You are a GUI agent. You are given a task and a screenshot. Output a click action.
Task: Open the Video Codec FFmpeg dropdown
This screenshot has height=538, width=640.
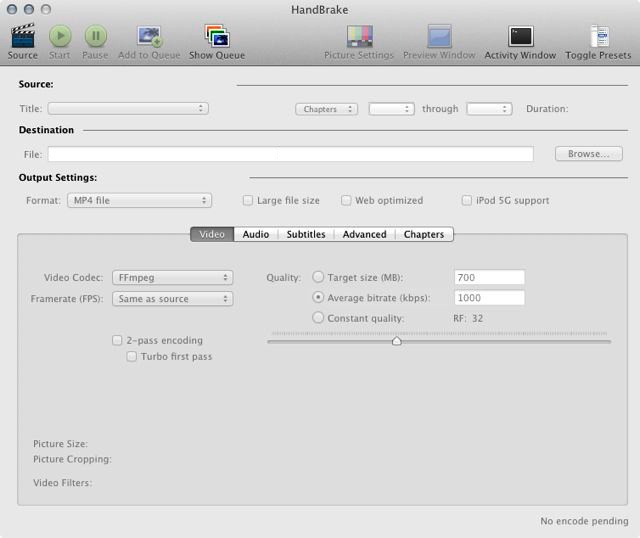[173, 278]
